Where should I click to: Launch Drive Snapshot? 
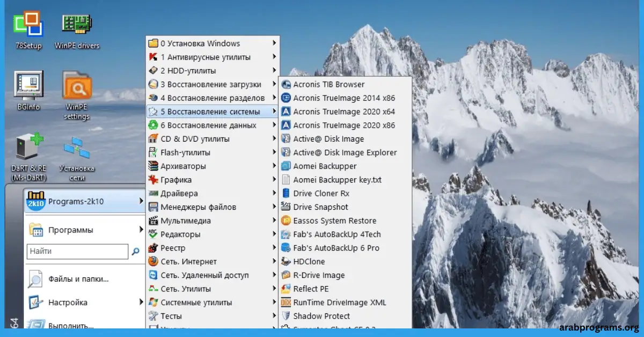pos(345,207)
